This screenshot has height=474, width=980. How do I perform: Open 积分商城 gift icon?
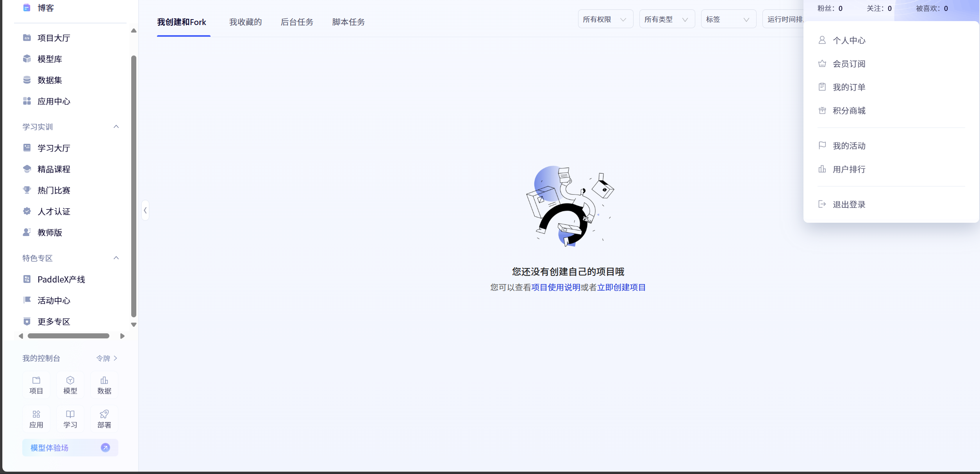(x=822, y=111)
